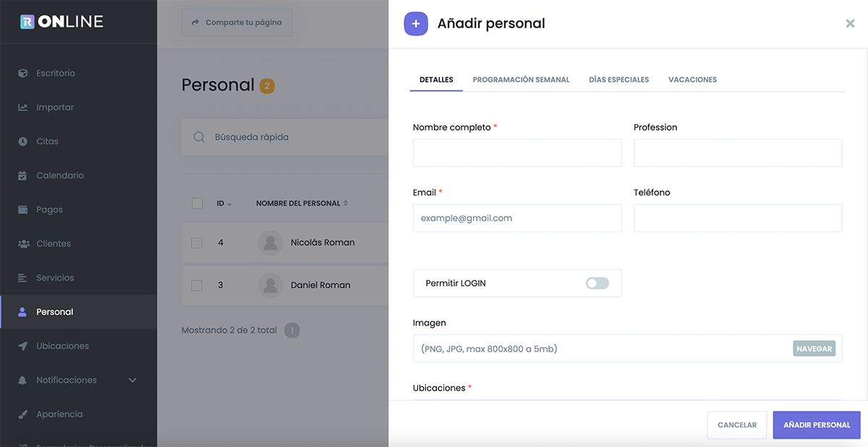
Task: Click the Navegar image button
Action: [814, 349]
